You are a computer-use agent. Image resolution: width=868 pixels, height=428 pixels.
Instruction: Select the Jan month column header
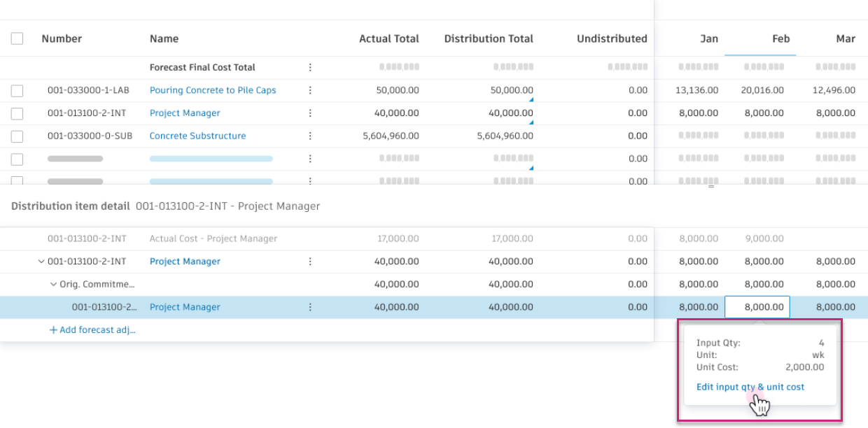pos(709,39)
